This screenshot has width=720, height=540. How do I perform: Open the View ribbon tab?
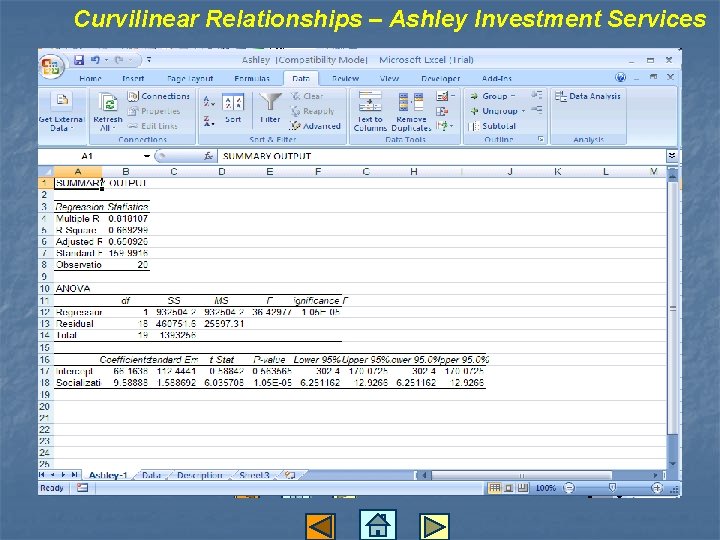(x=389, y=79)
